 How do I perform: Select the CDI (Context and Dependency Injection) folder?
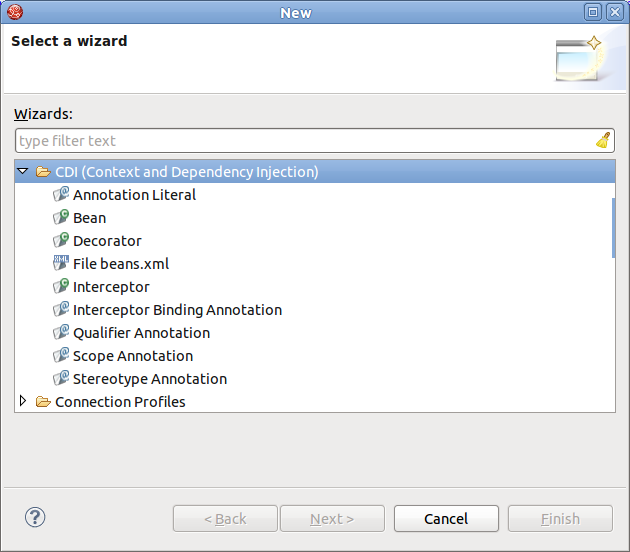click(186, 172)
